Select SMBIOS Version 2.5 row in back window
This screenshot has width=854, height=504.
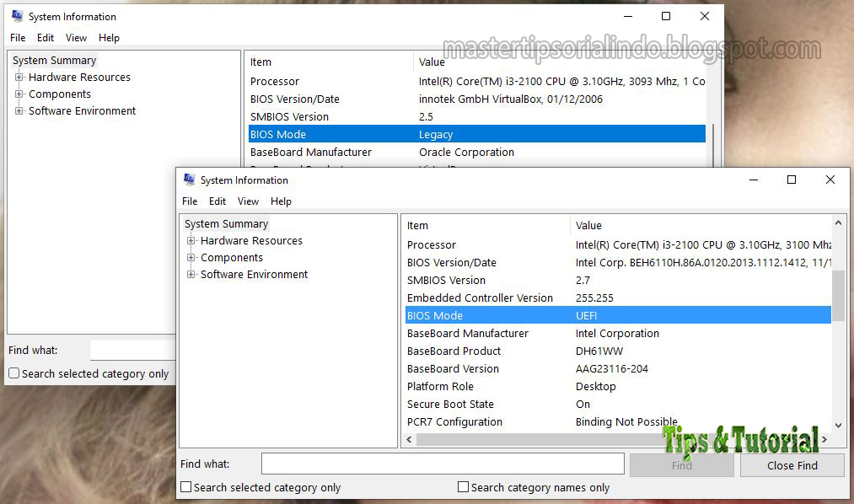[476, 116]
